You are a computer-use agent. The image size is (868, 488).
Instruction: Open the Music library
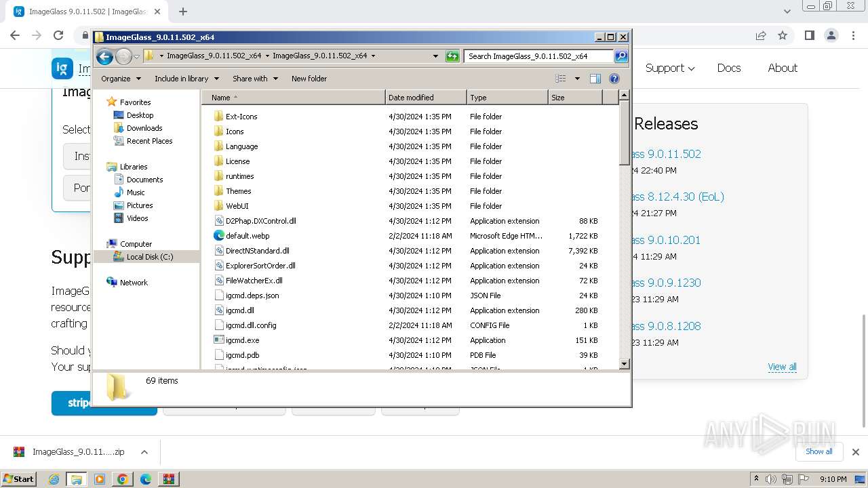136,192
